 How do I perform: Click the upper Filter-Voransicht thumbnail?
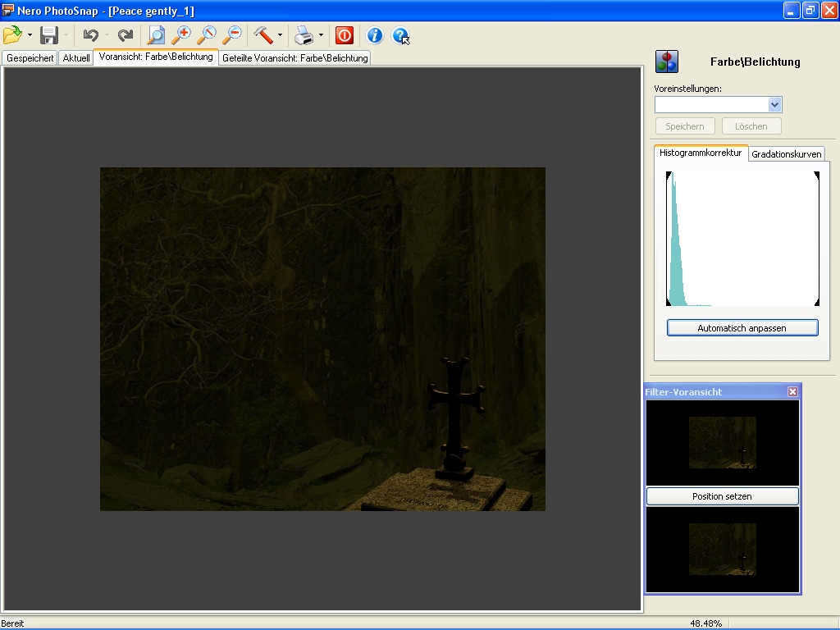[722, 443]
